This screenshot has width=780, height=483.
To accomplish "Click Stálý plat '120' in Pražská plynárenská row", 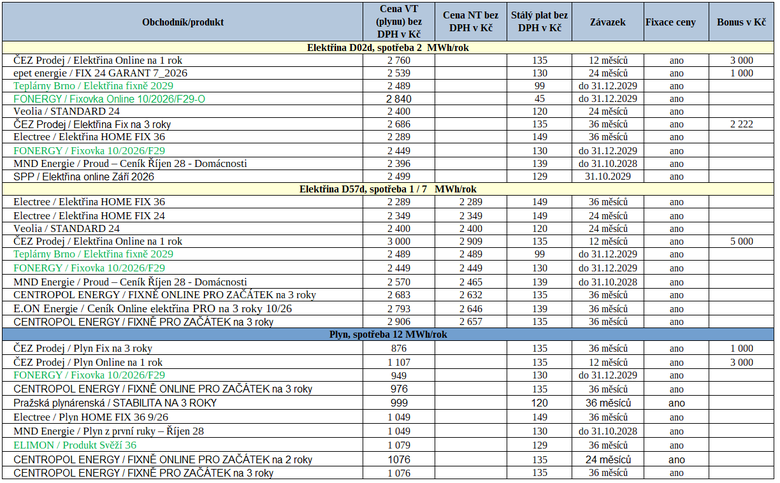I will click(540, 403).
